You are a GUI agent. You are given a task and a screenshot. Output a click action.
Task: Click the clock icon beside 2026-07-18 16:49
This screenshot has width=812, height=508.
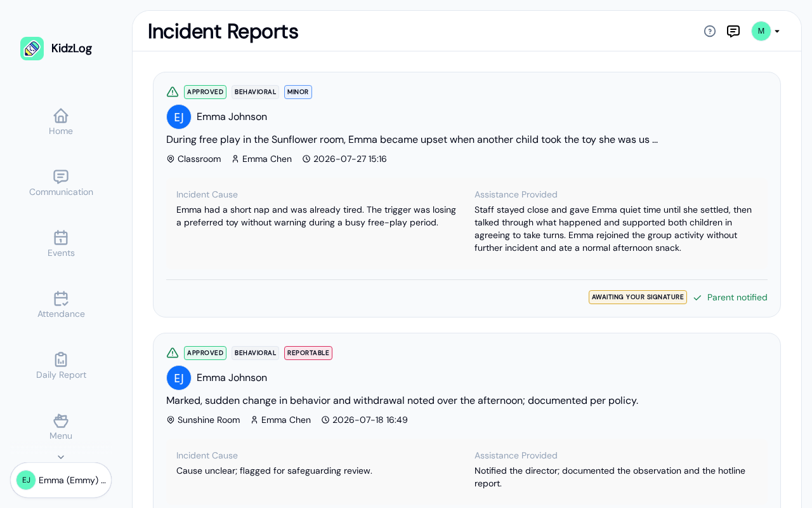[x=325, y=420]
